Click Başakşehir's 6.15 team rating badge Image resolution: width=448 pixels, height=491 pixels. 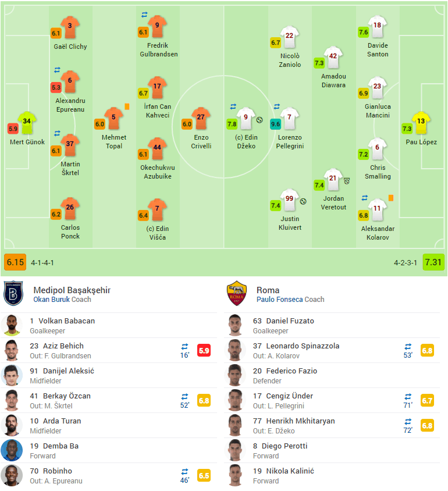click(x=15, y=262)
